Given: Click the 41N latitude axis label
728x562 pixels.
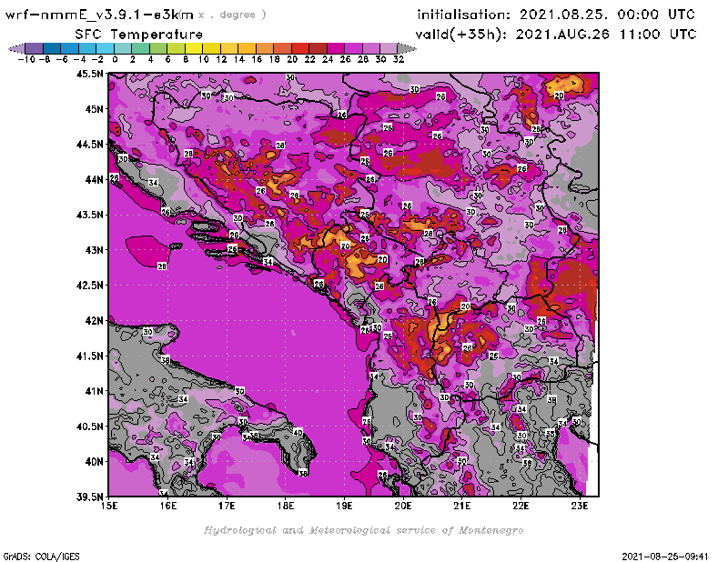Looking at the screenshot, I should click(x=94, y=391).
